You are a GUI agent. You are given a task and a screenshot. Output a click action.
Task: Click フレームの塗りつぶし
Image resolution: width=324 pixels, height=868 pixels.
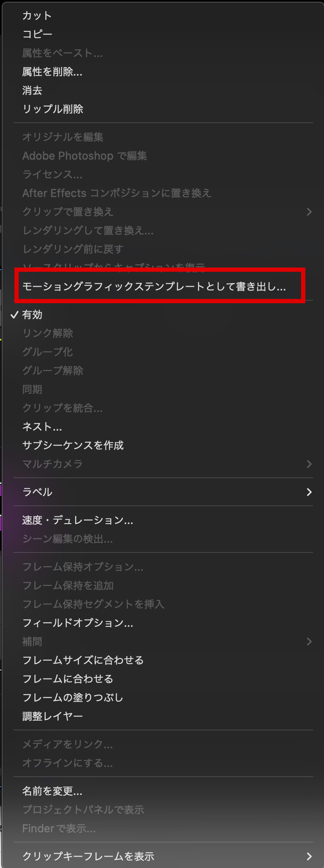point(73,698)
